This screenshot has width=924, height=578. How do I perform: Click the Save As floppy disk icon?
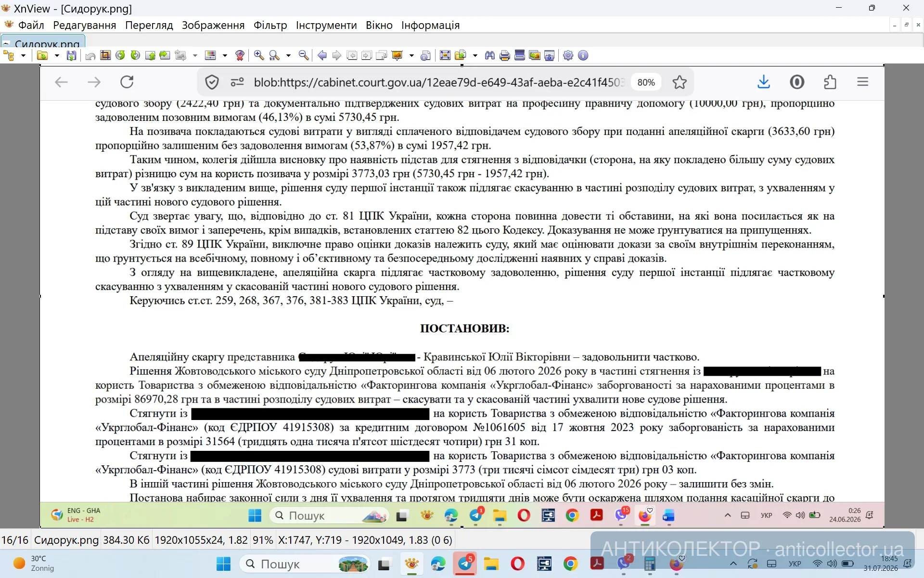point(71,55)
